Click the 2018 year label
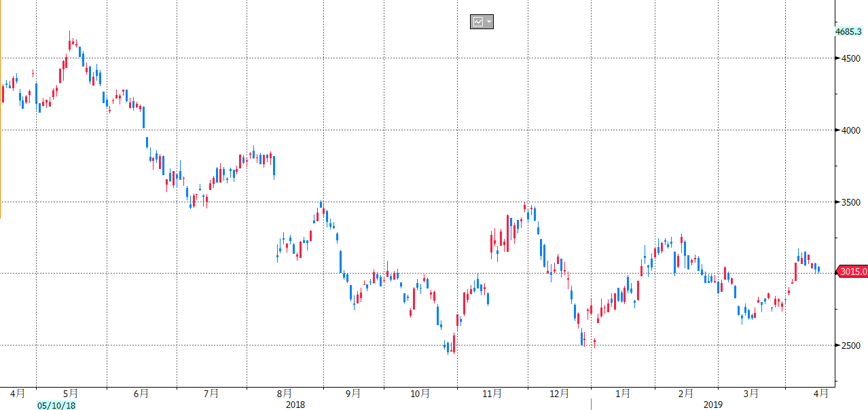The width and height of the screenshot is (868, 410). [295, 405]
